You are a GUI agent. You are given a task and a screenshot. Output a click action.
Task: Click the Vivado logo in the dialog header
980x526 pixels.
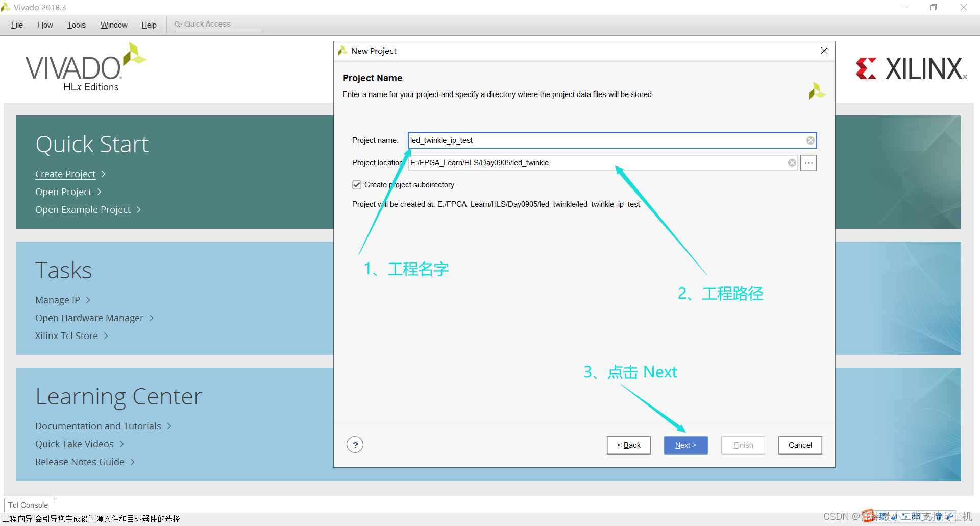(x=817, y=91)
